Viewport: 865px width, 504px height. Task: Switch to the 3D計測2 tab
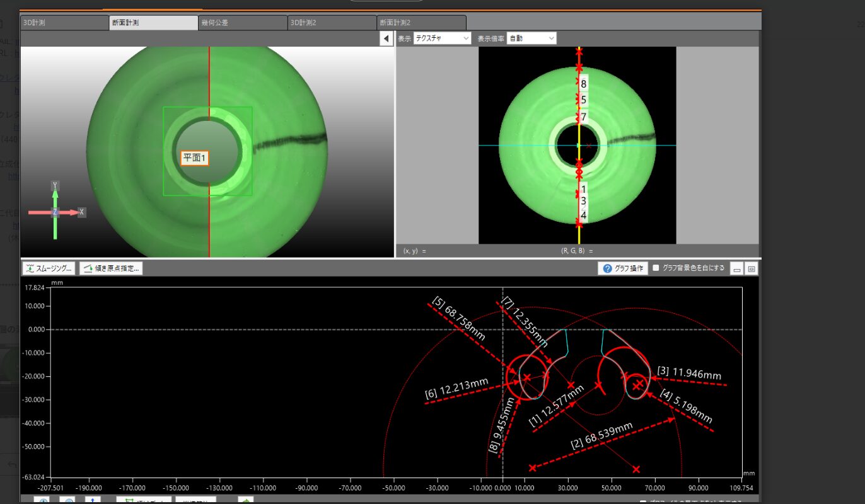pyautogui.click(x=332, y=23)
